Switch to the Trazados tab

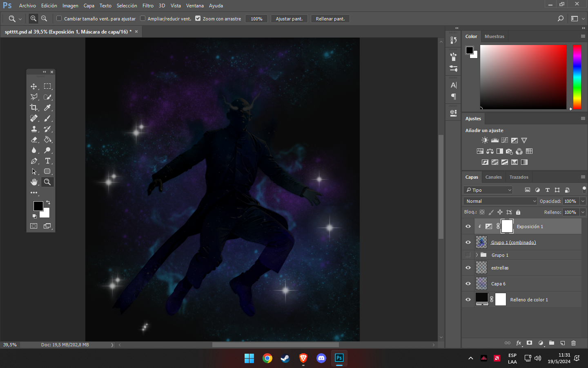(x=519, y=177)
